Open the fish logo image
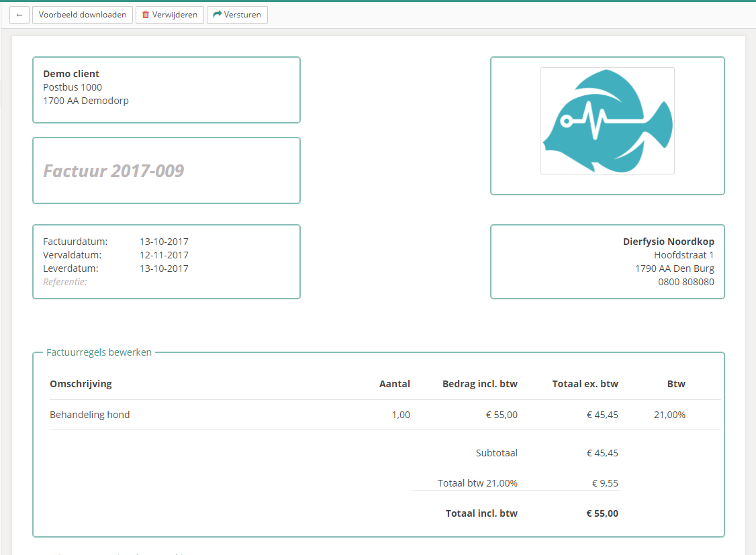The image size is (756, 555). coord(608,120)
